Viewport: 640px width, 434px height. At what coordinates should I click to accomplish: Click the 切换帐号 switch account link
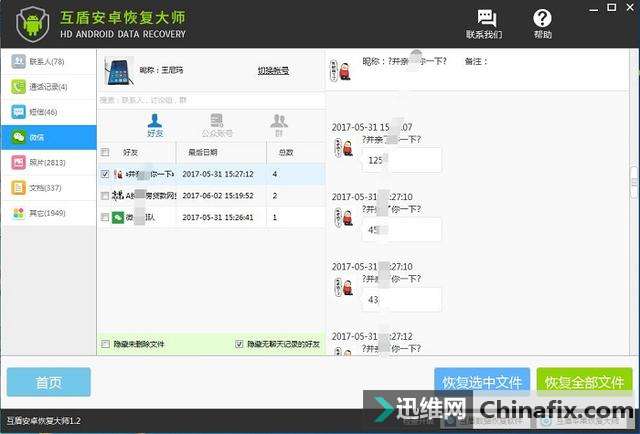pyautogui.click(x=273, y=71)
